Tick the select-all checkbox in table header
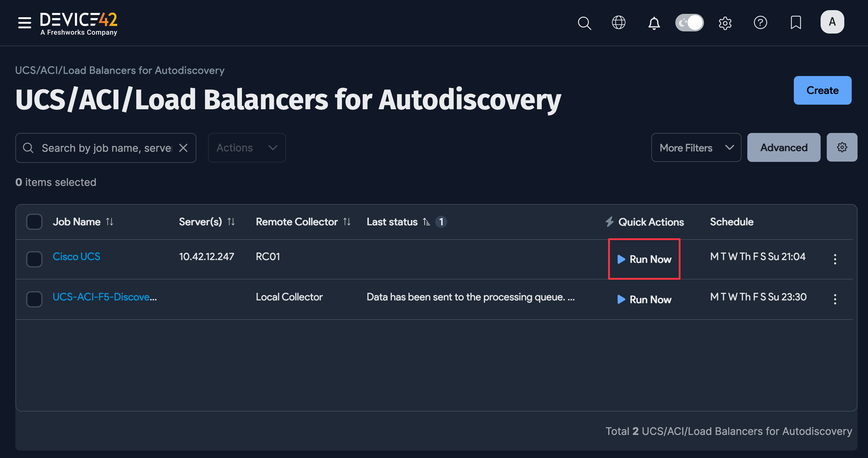Viewport: 868px width, 458px height. (34, 221)
